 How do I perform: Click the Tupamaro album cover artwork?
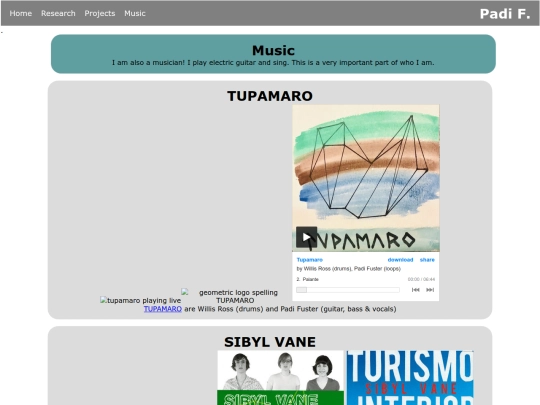pos(366,178)
